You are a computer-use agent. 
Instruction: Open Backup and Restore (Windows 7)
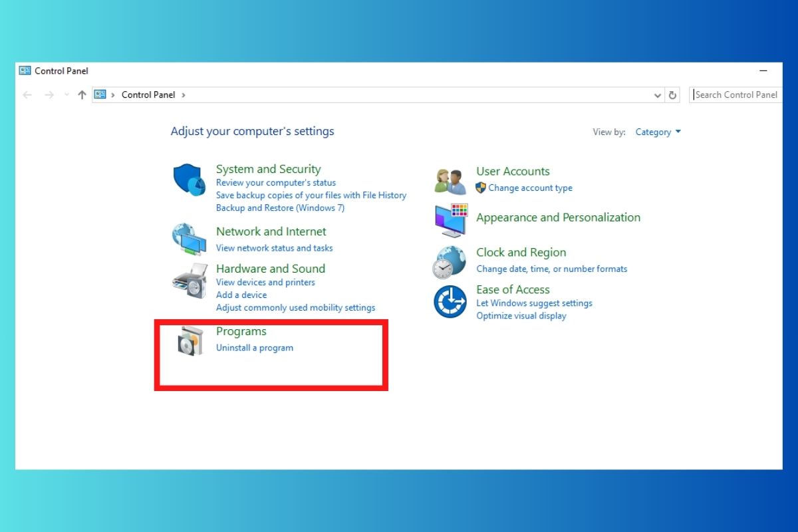click(x=280, y=208)
